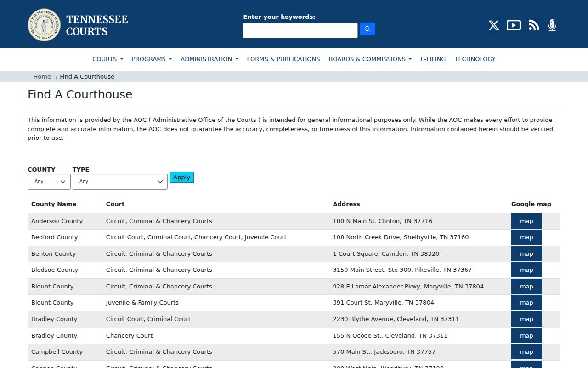The width and height of the screenshot is (588, 368).
Task: Click the Court column header
Action: click(x=115, y=204)
